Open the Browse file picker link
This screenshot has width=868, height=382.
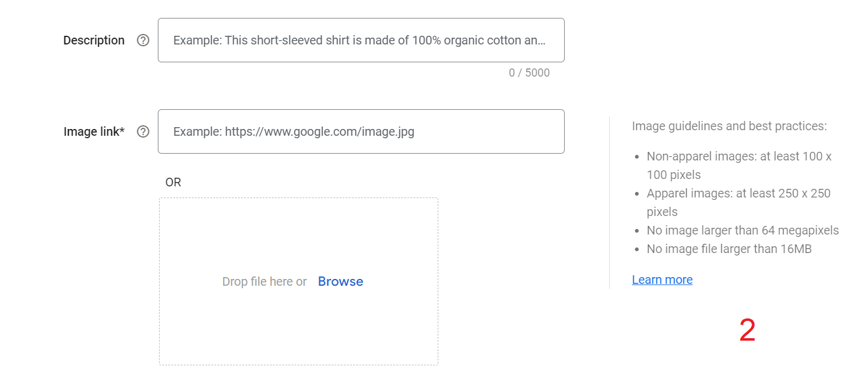[340, 281]
